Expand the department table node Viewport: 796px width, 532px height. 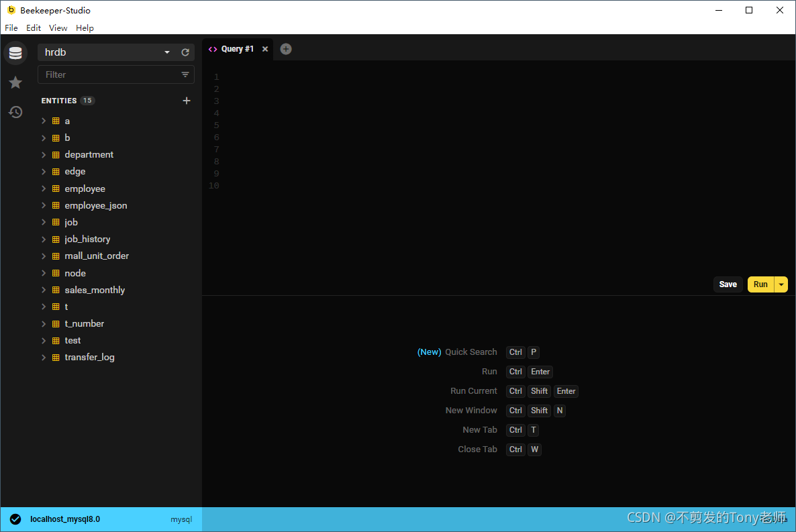point(44,154)
